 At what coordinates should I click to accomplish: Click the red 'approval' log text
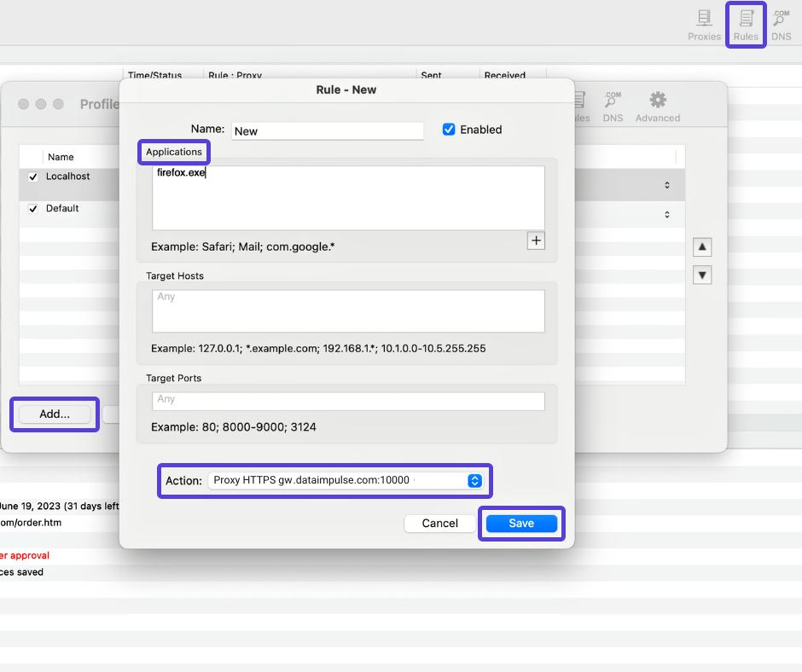tap(25, 555)
